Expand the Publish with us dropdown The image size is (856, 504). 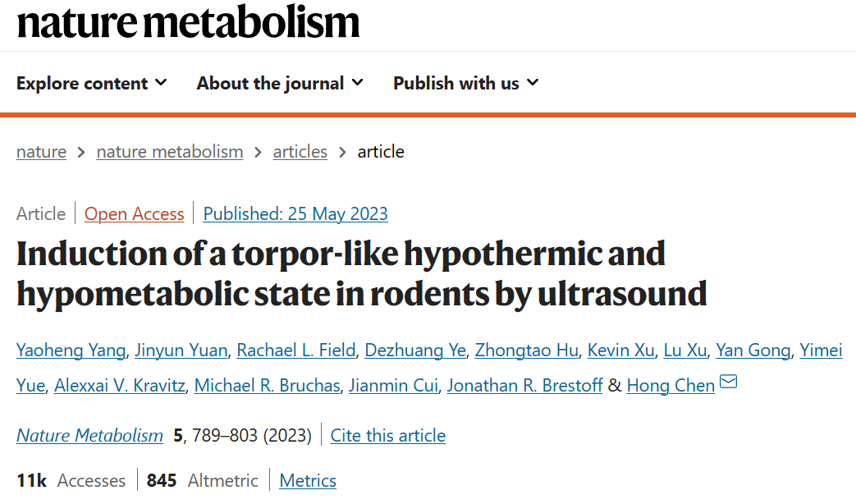click(465, 83)
